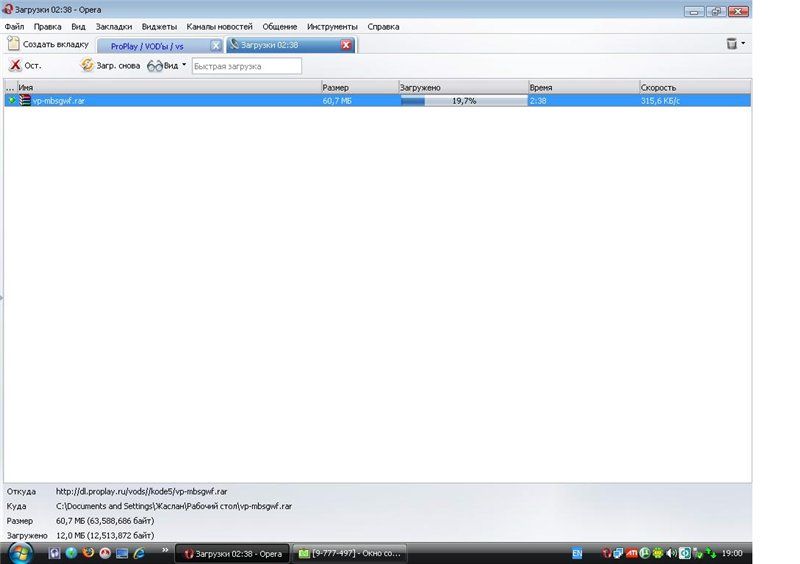Click the globe quick launch icon
This screenshot has width=800, height=564.
pos(71,553)
